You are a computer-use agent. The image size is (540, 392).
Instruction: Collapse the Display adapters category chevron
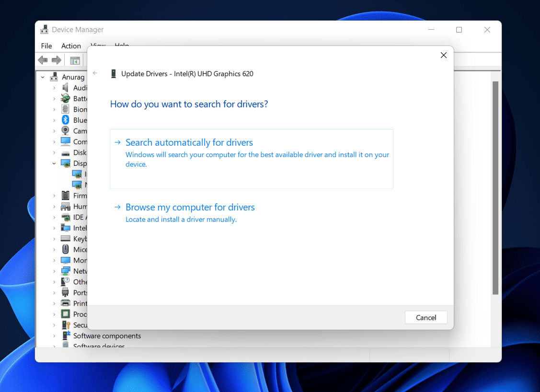(x=54, y=163)
